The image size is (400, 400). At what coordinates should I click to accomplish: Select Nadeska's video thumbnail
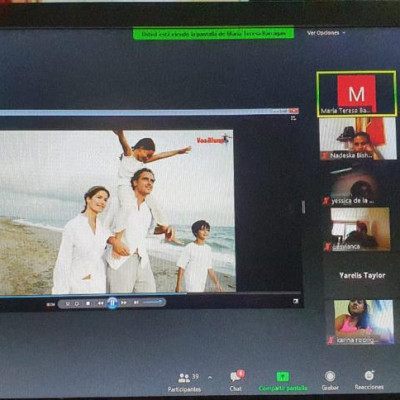point(358,139)
